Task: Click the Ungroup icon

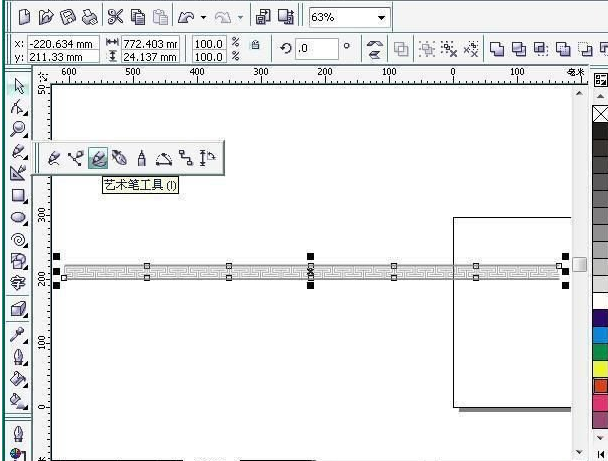Action: click(449, 49)
